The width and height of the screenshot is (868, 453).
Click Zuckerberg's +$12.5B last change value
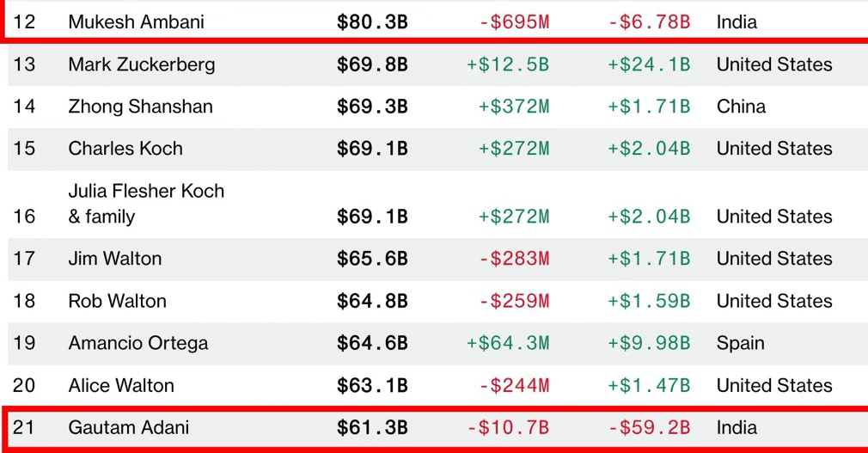(x=508, y=64)
